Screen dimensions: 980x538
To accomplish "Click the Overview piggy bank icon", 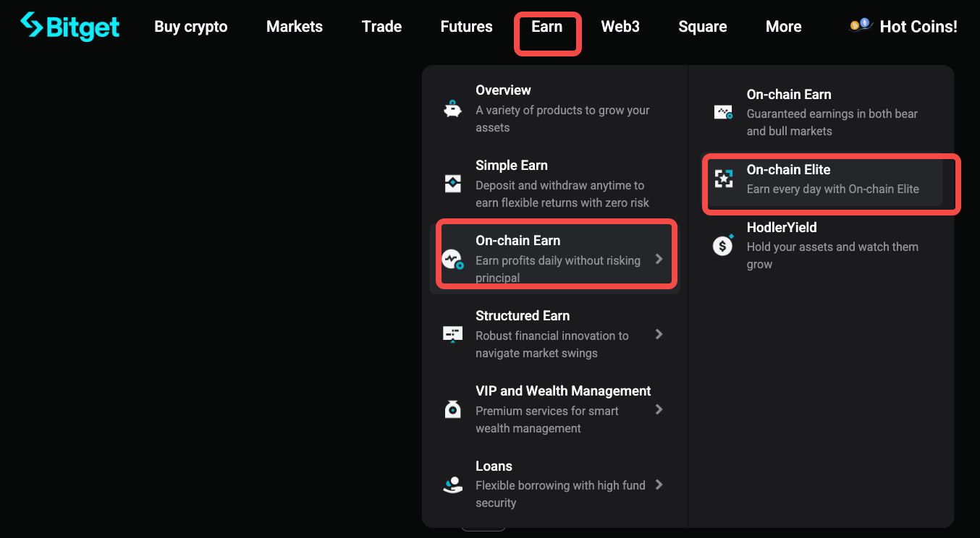I will 452,109.
